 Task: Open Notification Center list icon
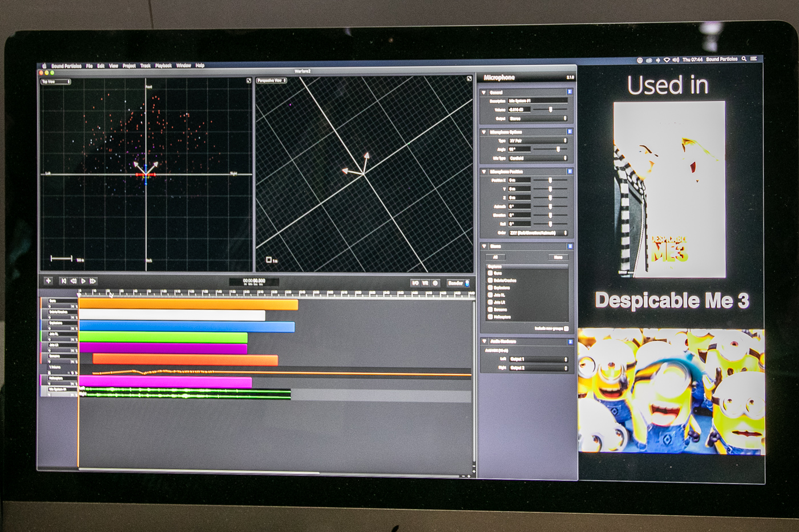click(753, 59)
